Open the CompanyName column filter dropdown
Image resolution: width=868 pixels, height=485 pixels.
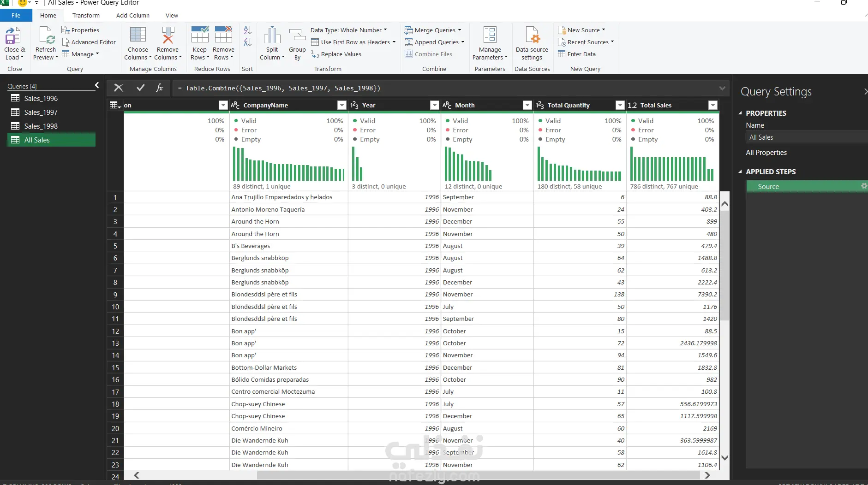point(341,106)
